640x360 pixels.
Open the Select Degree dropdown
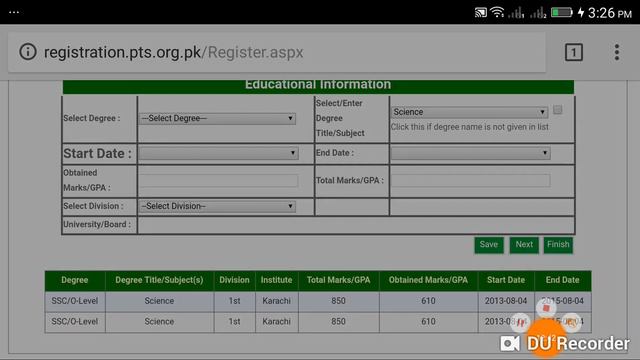tap(217, 118)
